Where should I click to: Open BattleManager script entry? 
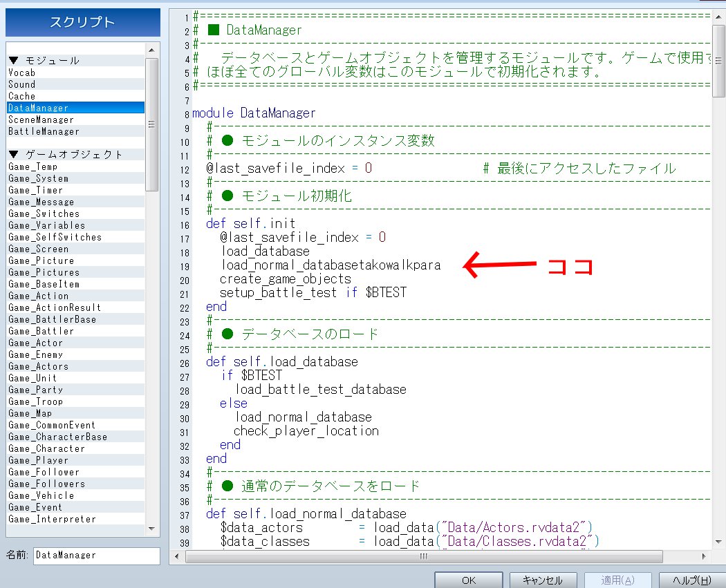click(44, 131)
